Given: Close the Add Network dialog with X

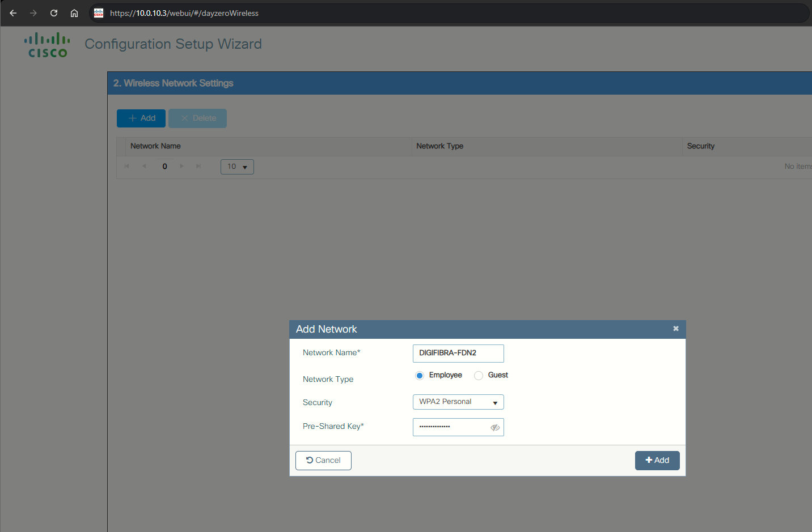Looking at the screenshot, I should click(676, 329).
